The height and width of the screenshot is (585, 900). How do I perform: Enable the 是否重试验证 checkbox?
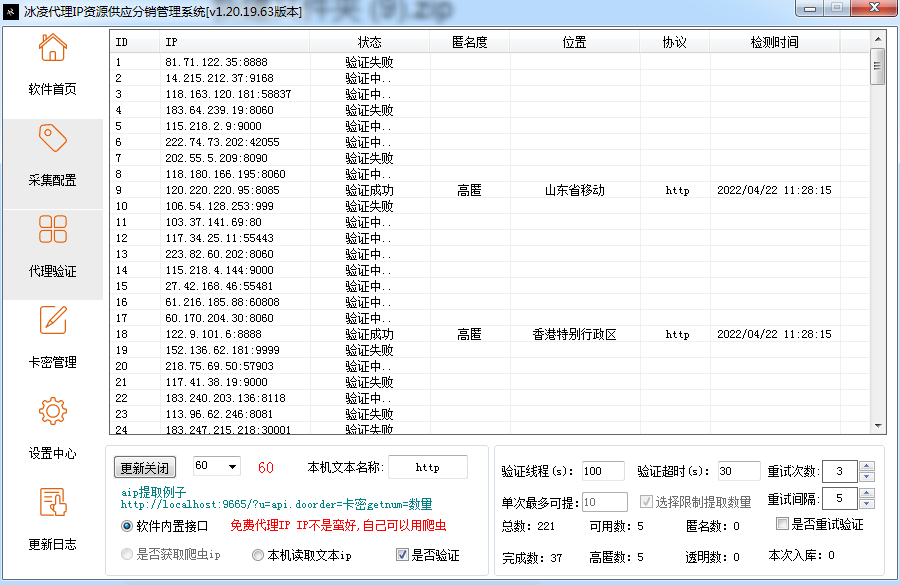click(x=783, y=522)
